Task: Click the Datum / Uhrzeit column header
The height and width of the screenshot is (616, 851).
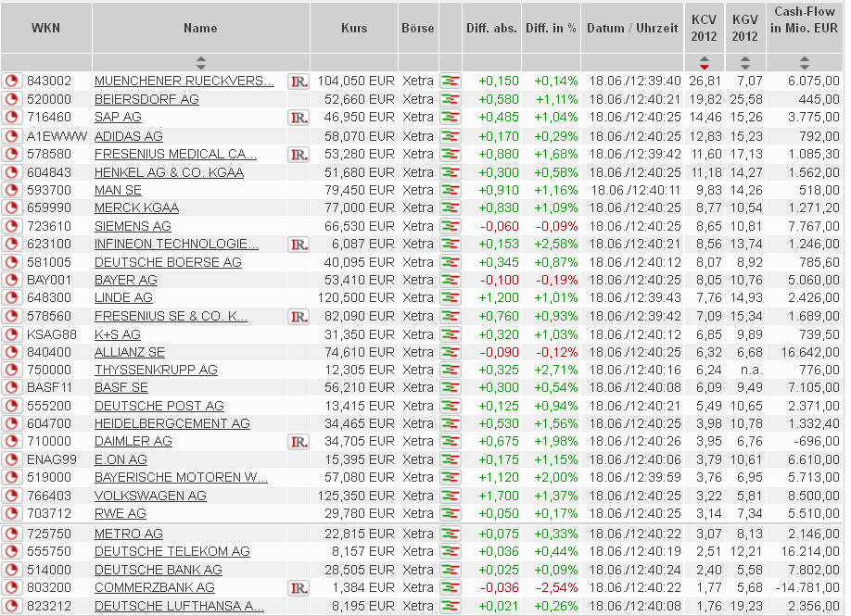Action: [x=632, y=28]
